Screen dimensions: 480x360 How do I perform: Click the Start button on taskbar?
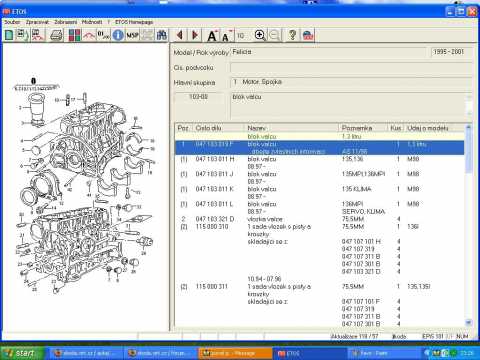click(x=22, y=353)
